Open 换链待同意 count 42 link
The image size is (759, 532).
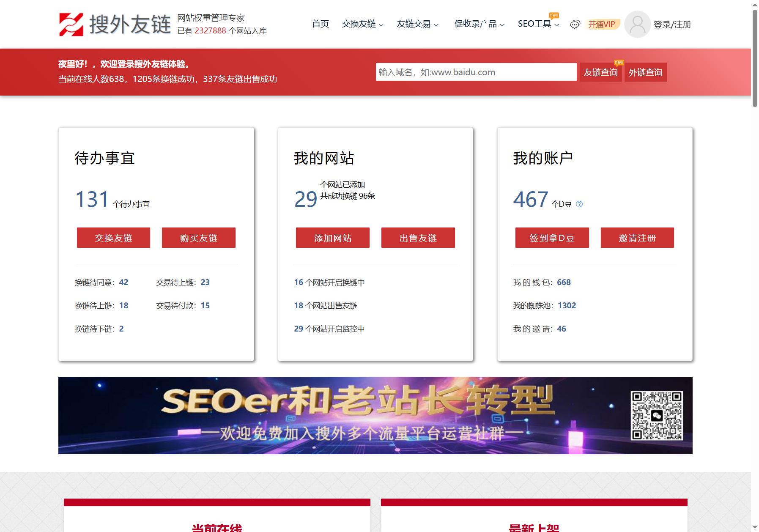pos(123,282)
